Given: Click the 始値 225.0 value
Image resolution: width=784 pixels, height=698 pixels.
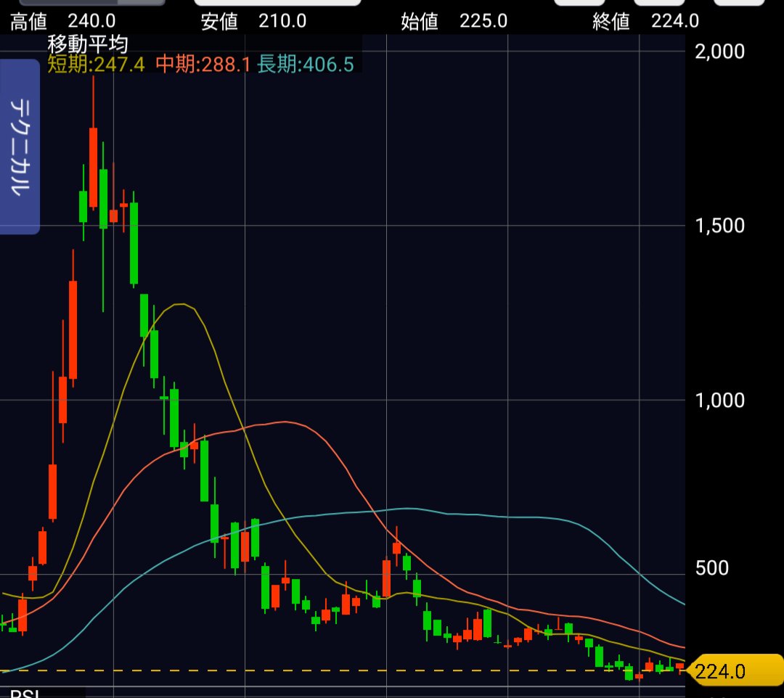Looking at the screenshot, I should coord(454,22).
